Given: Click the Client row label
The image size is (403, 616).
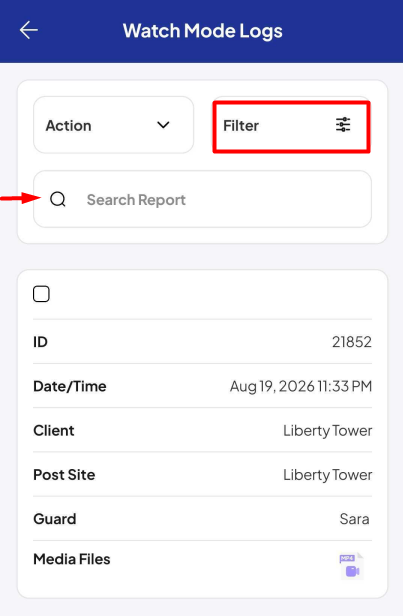Looking at the screenshot, I should [x=54, y=431].
